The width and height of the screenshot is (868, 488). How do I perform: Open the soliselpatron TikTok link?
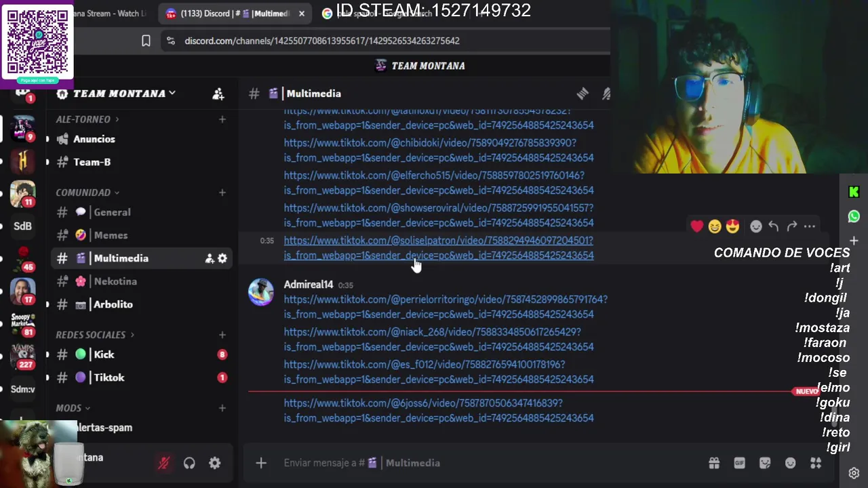pyautogui.click(x=439, y=248)
